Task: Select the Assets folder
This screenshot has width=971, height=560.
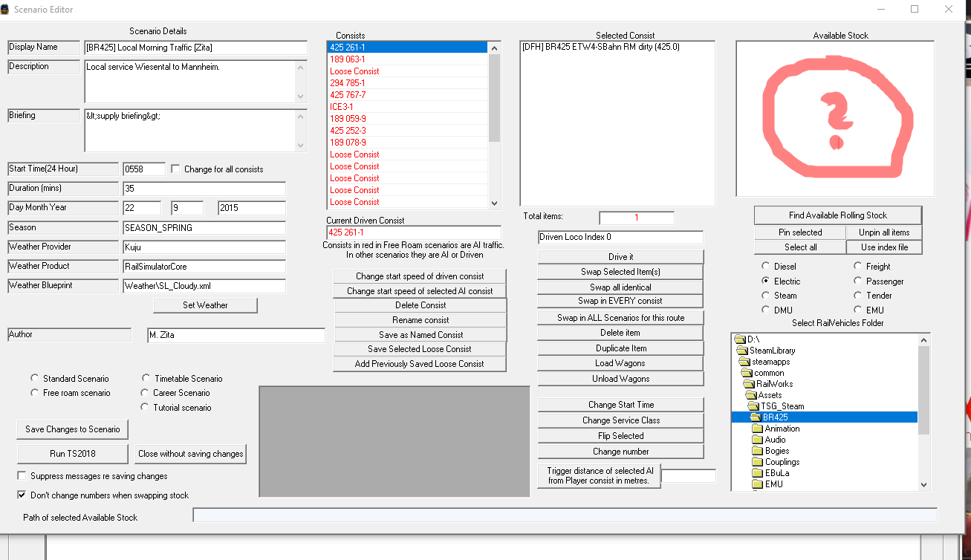Action: (x=770, y=395)
